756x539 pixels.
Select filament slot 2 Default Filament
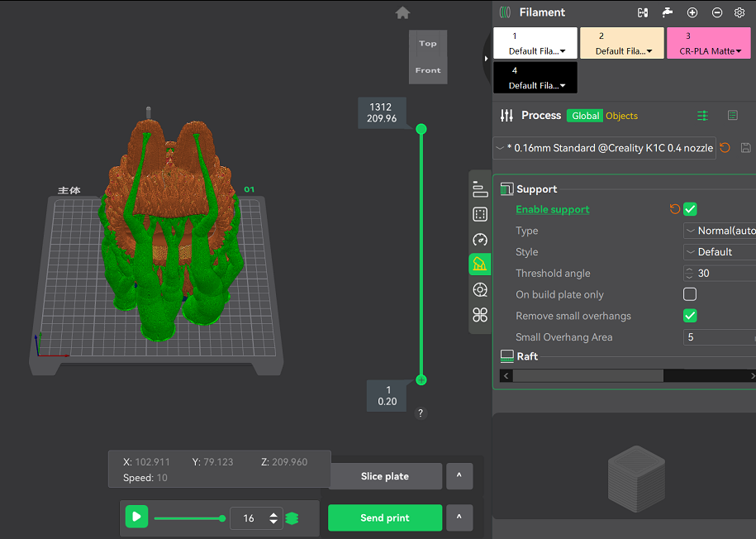coord(621,43)
